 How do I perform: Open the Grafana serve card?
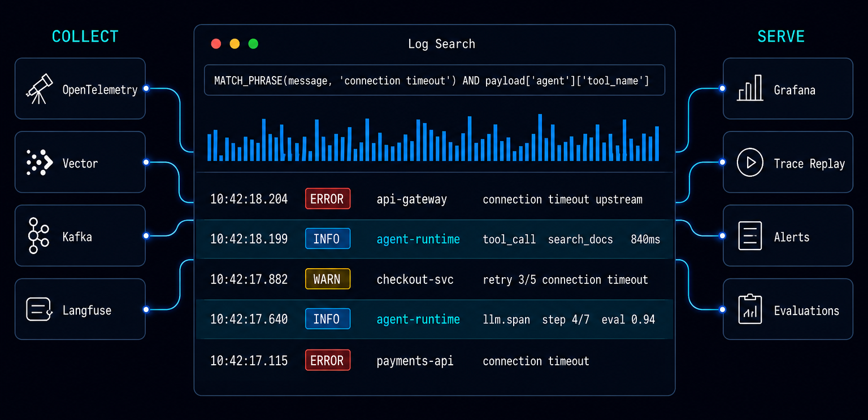[788, 89]
